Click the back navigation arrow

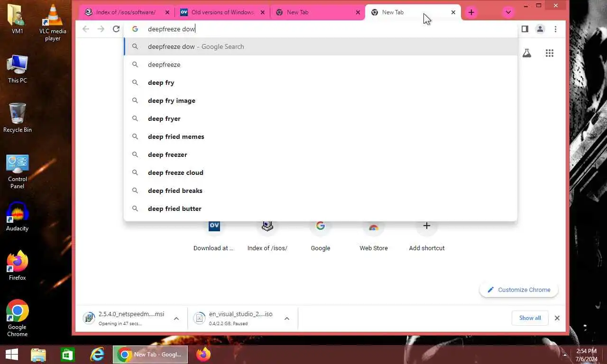(86, 29)
